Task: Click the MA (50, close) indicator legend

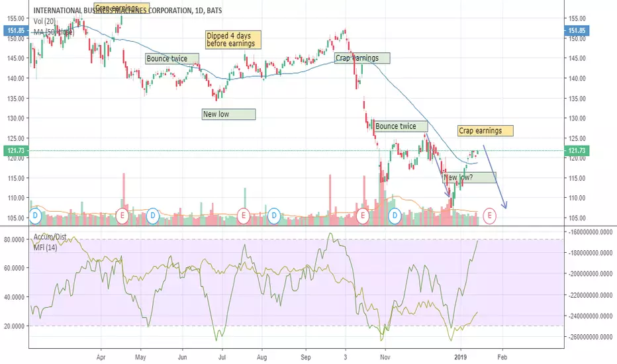Action: 54,32
